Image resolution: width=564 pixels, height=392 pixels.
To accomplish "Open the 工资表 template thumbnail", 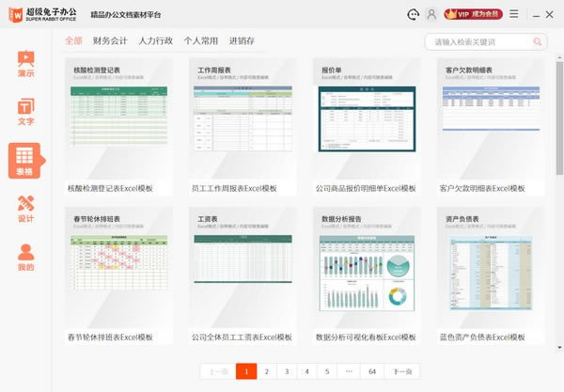I will [243, 268].
